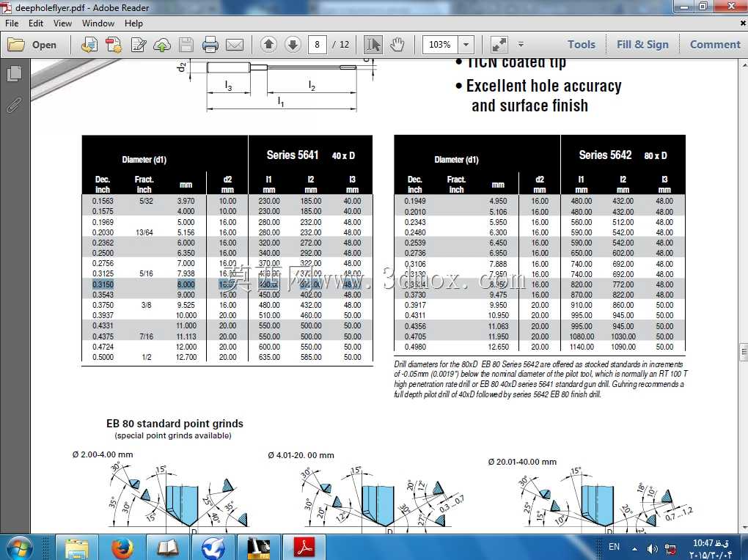Open the Window menu
This screenshot has height=560, width=748.
[x=98, y=23]
